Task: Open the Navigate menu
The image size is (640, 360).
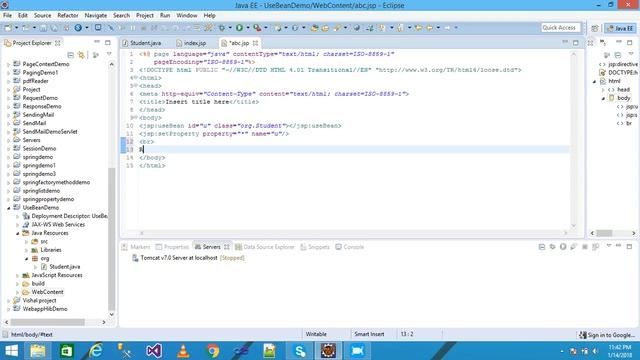Action: point(96,16)
